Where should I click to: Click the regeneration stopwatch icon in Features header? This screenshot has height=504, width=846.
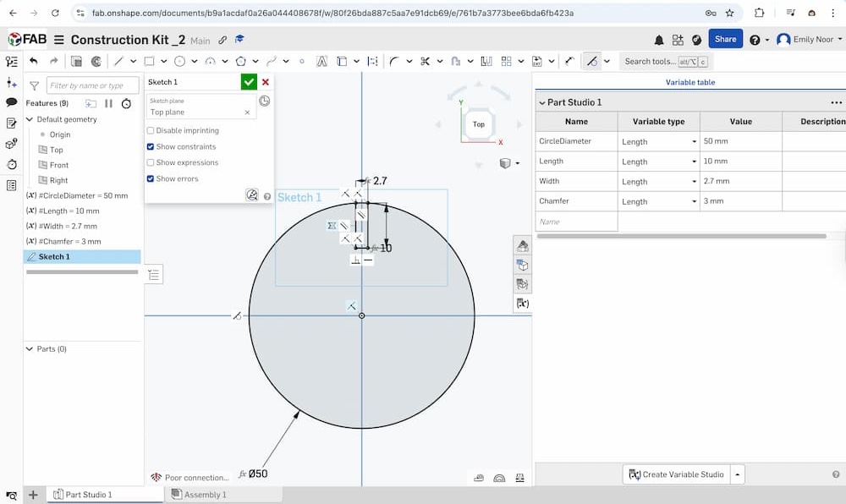126,103
